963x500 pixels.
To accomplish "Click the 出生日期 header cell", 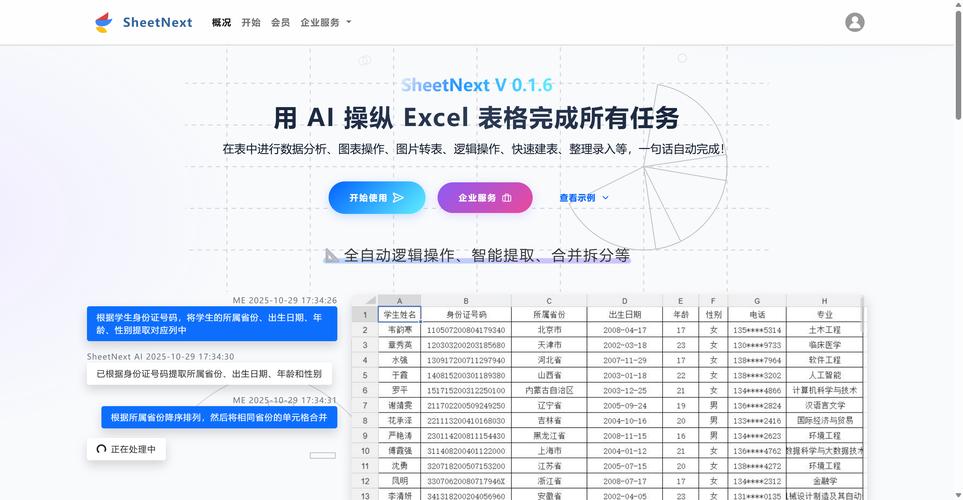I will [625, 314].
